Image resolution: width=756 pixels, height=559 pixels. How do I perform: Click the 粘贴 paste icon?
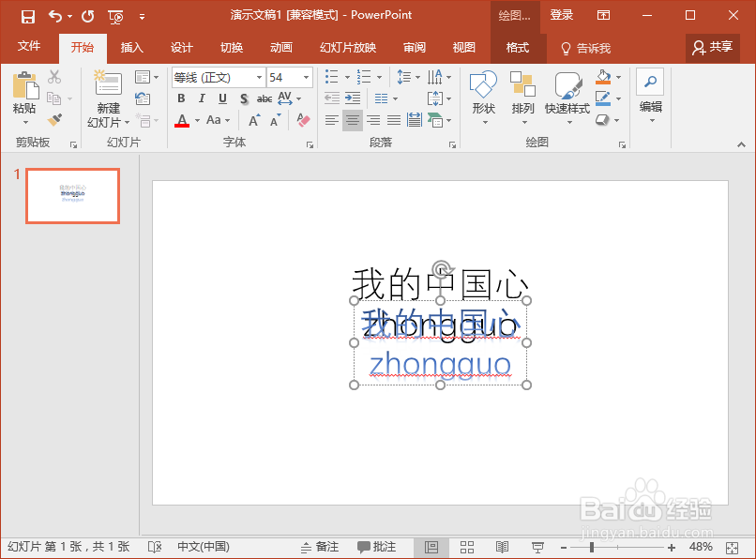click(25, 85)
